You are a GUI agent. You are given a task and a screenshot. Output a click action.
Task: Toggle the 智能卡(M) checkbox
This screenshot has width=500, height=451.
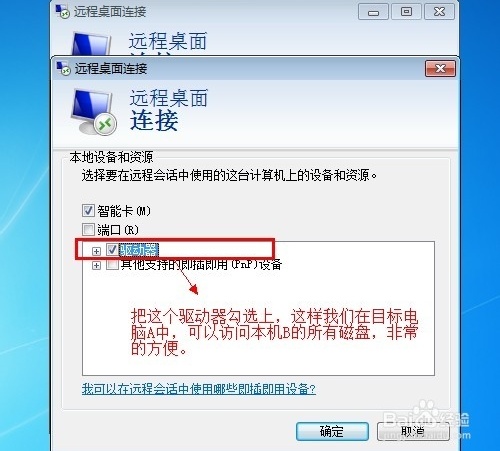pos(88,211)
